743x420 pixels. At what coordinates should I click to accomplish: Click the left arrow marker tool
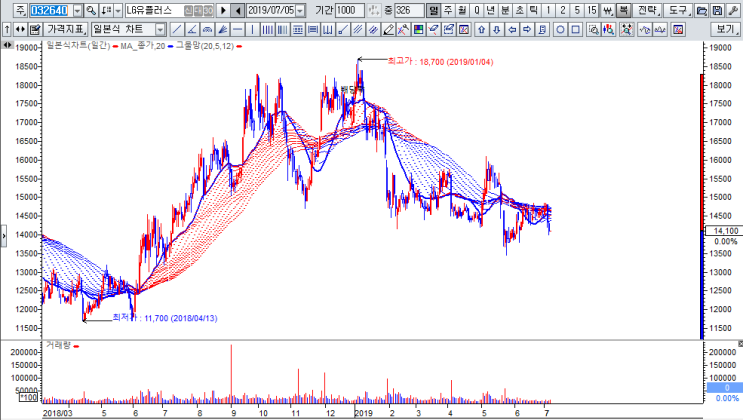coord(512,30)
